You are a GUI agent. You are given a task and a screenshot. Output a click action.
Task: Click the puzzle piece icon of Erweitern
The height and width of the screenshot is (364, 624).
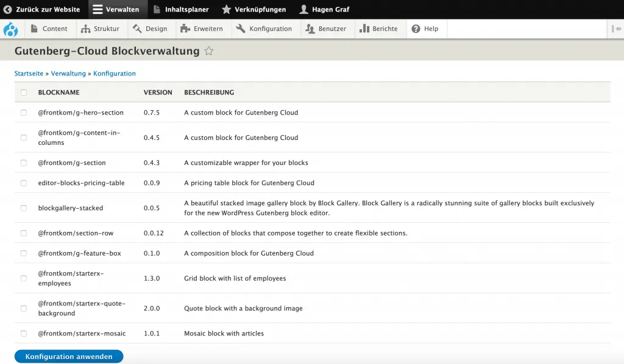click(185, 29)
